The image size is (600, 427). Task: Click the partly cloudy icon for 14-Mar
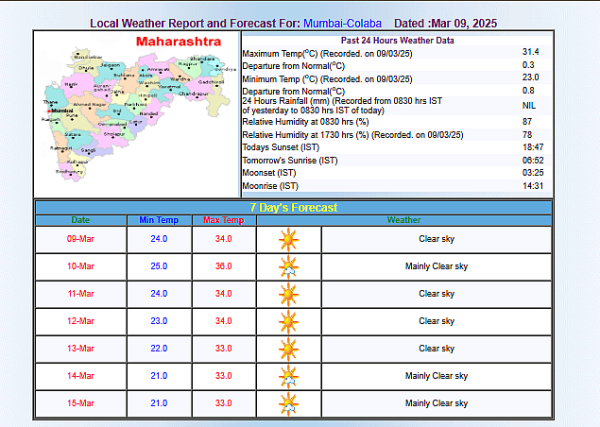pos(289,377)
